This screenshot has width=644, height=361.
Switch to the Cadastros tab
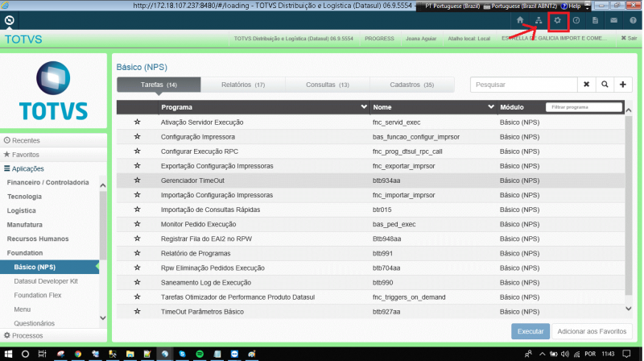click(412, 85)
